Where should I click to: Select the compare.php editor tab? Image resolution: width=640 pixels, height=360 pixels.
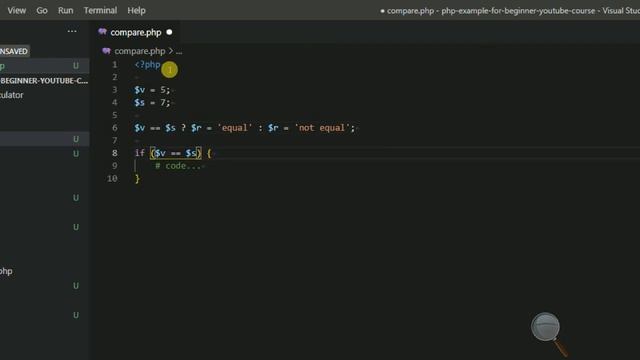pos(135,32)
